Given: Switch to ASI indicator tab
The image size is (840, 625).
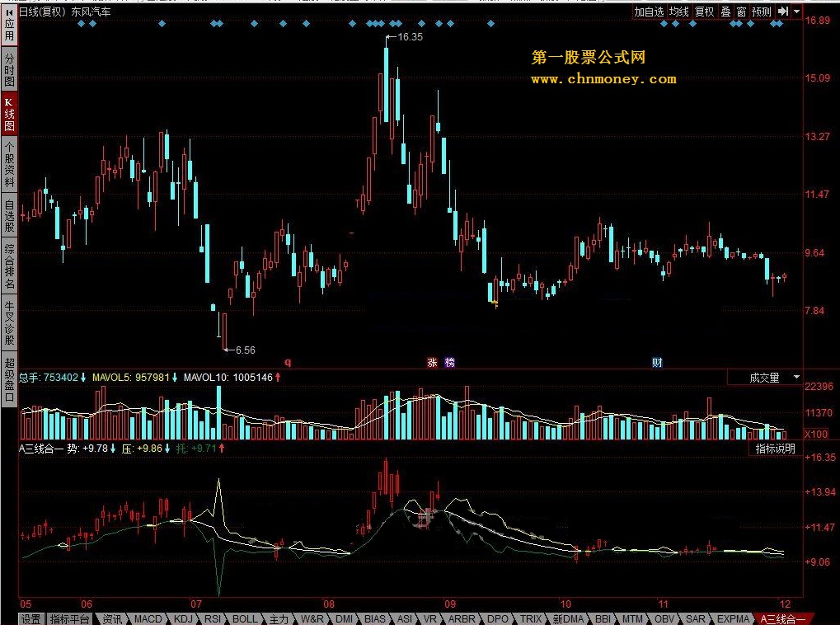Looking at the screenshot, I should 405,619.
